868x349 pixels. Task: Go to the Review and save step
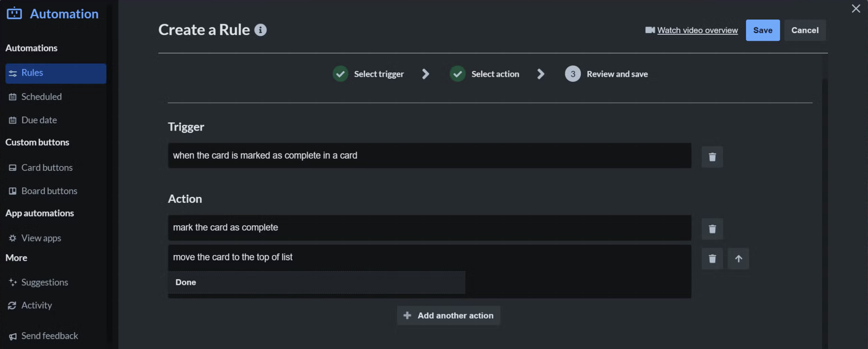[617, 74]
